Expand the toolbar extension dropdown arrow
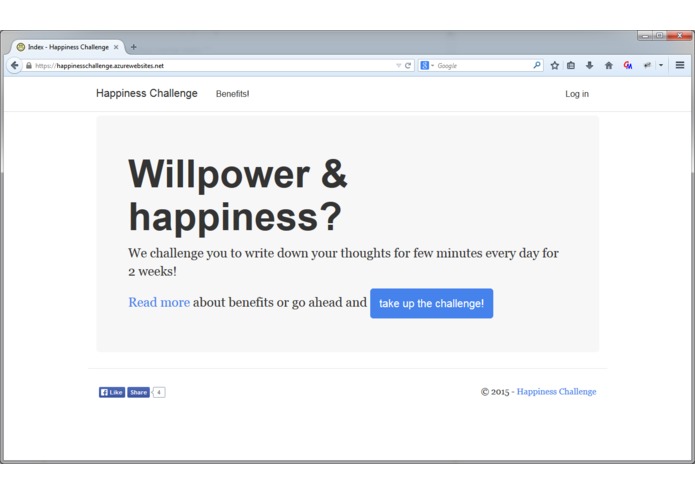 (x=661, y=66)
